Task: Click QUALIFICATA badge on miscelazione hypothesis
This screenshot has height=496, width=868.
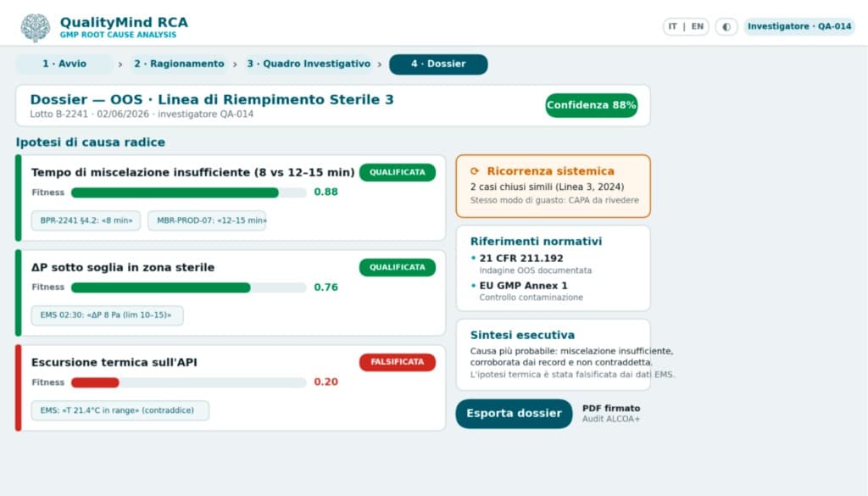Action: click(398, 173)
